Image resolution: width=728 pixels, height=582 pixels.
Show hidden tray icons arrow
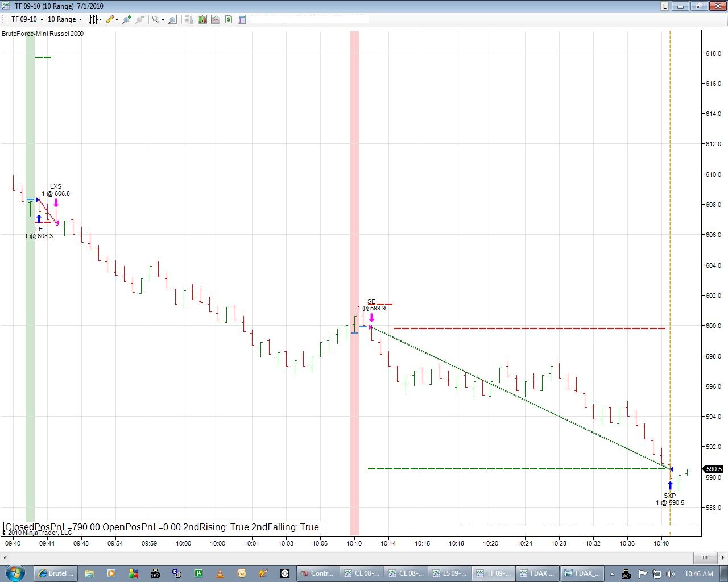[613, 573]
